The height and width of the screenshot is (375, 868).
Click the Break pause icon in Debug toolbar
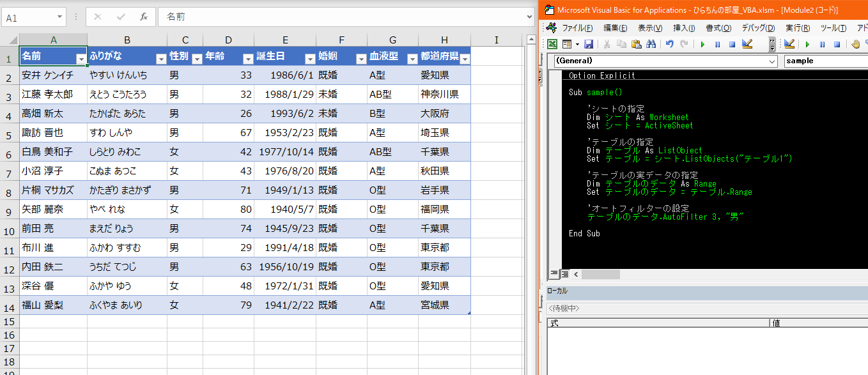pos(822,44)
